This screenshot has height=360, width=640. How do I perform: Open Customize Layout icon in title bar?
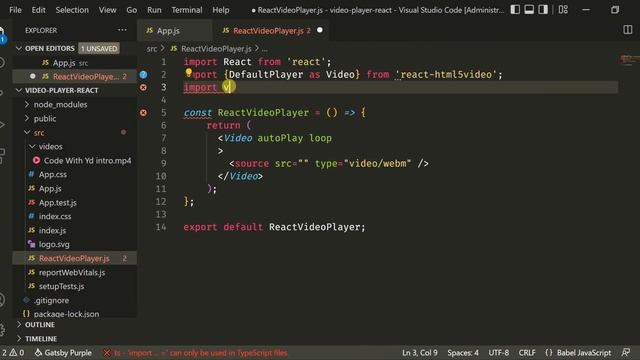click(563, 9)
